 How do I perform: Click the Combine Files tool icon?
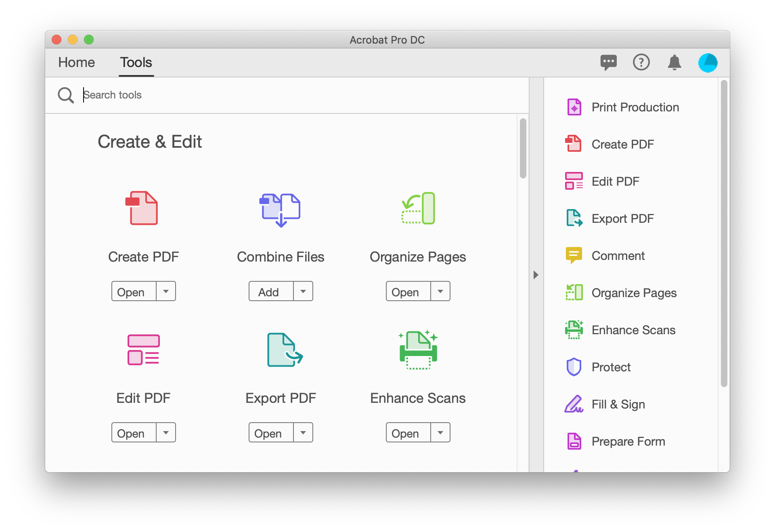(x=280, y=210)
